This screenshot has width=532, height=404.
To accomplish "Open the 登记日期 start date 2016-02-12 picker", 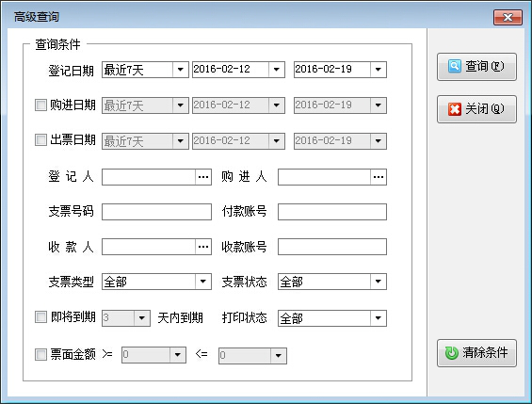I will click(277, 70).
